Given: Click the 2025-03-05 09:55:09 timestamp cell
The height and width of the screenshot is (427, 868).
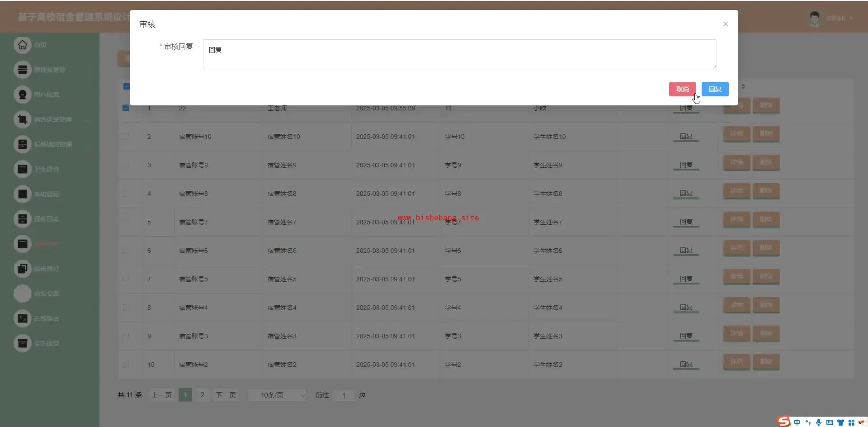Looking at the screenshot, I should click(x=386, y=108).
